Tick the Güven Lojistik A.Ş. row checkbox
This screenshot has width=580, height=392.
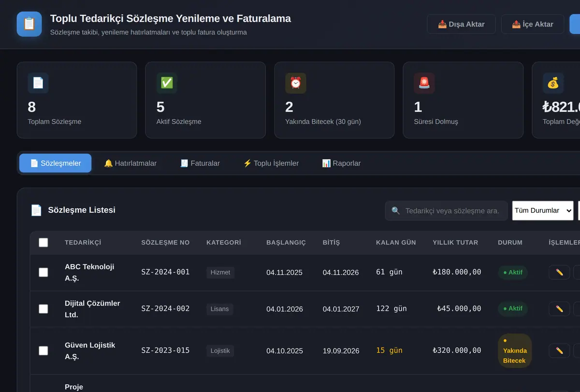click(43, 350)
